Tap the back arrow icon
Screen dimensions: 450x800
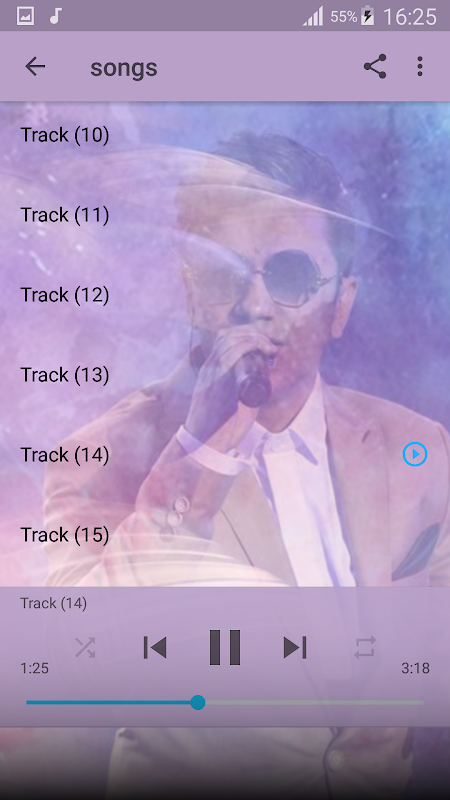tap(35, 66)
